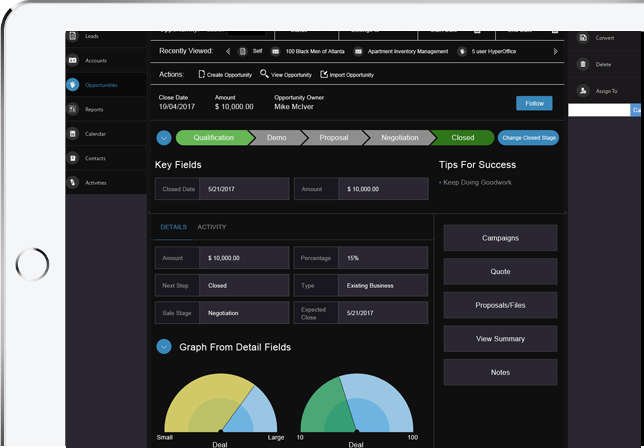Click the Sale Stage Negotiation field
This screenshot has width=644, height=448.
[x=245, y=313]
